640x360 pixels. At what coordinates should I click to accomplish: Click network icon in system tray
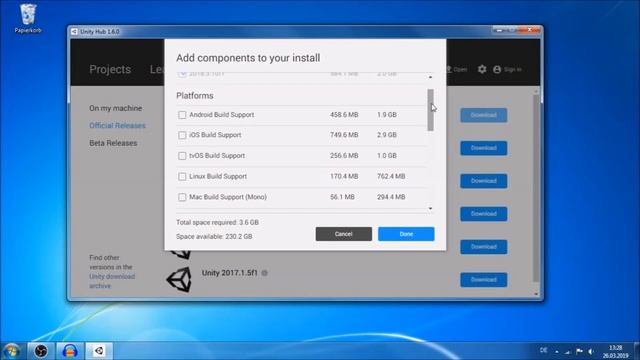click(568, 351)
